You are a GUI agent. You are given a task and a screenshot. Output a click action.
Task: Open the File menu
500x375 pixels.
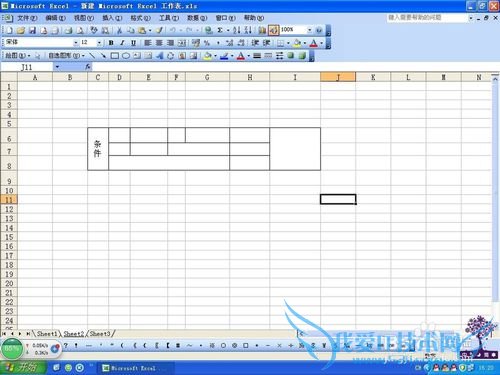pos(27,18)
